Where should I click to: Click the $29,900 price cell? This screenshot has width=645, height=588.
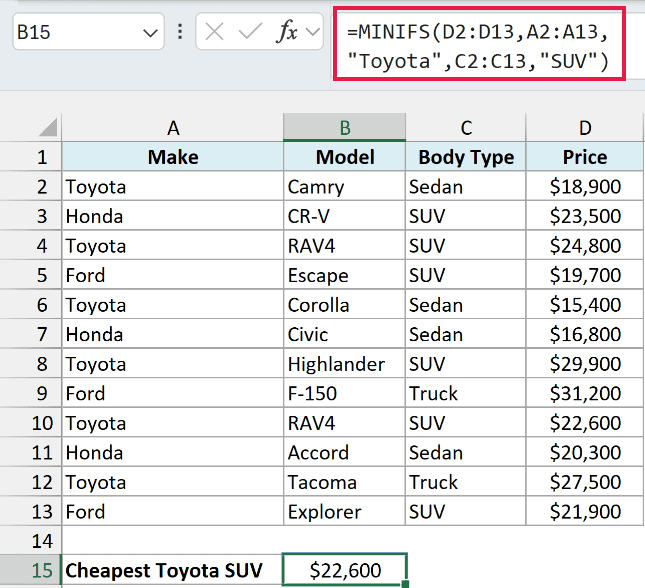click(585, 363)
